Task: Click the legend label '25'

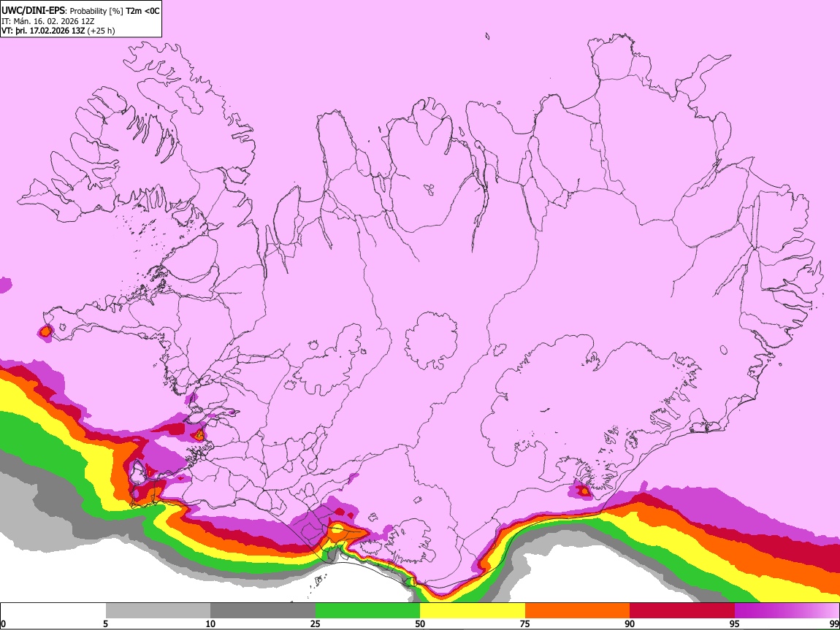Action: [316, 623]
